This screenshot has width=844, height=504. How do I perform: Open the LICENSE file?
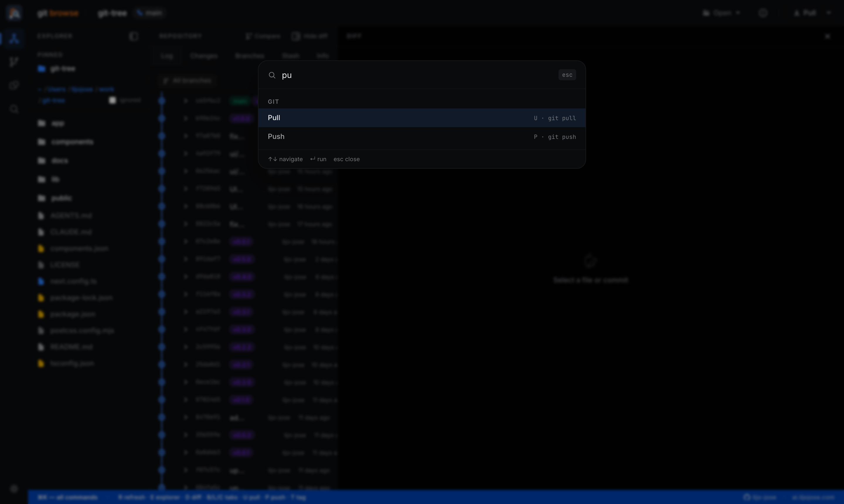tap(58, 265)
